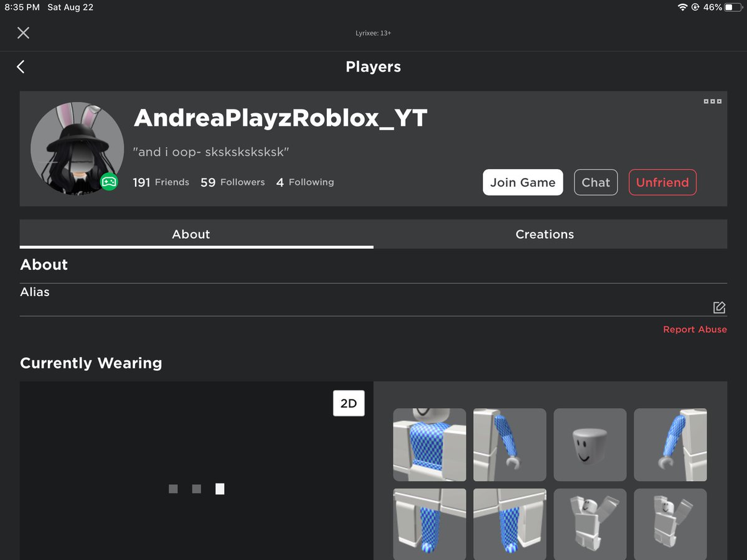This screenshot has height=560, width=747.
Task: Open 4 Following list
Action: click(305, 182)
